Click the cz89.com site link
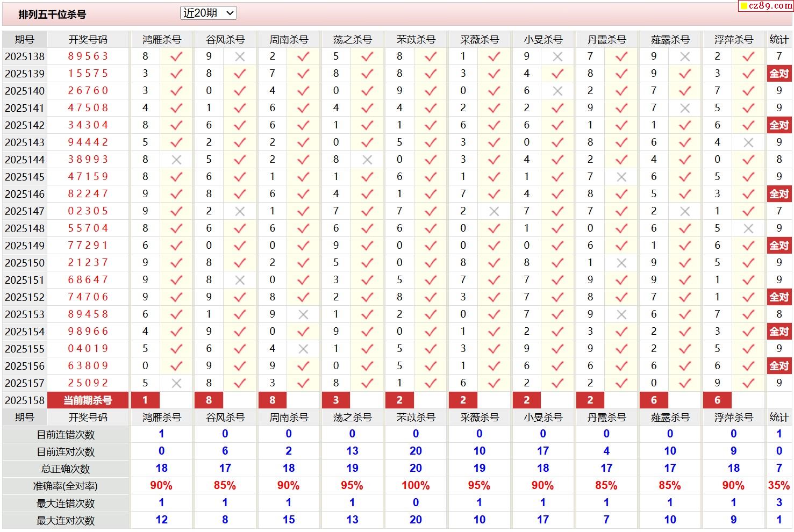The height and width of the screenshot is (532, 794). click(766, 5)
